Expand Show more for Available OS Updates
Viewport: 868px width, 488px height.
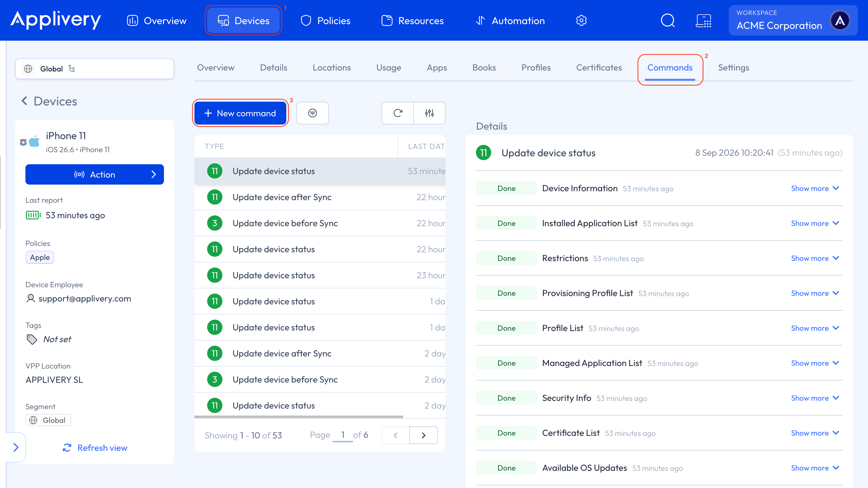[x=815, y=468]
